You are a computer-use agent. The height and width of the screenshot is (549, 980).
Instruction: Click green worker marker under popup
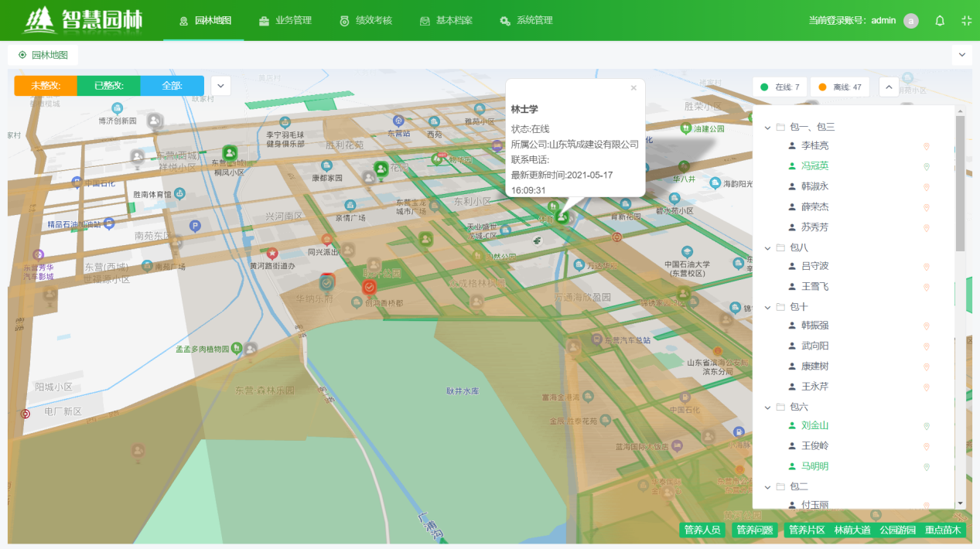point(562,218)
